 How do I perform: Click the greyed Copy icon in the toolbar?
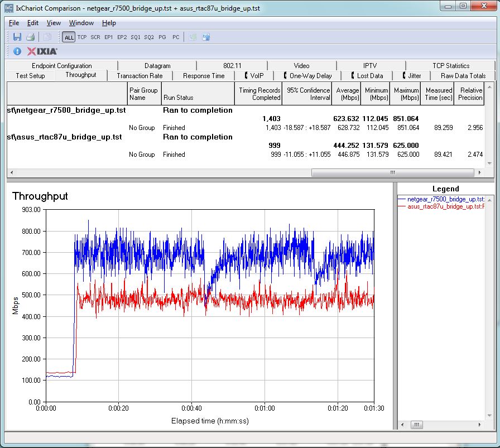pos(47,37)
